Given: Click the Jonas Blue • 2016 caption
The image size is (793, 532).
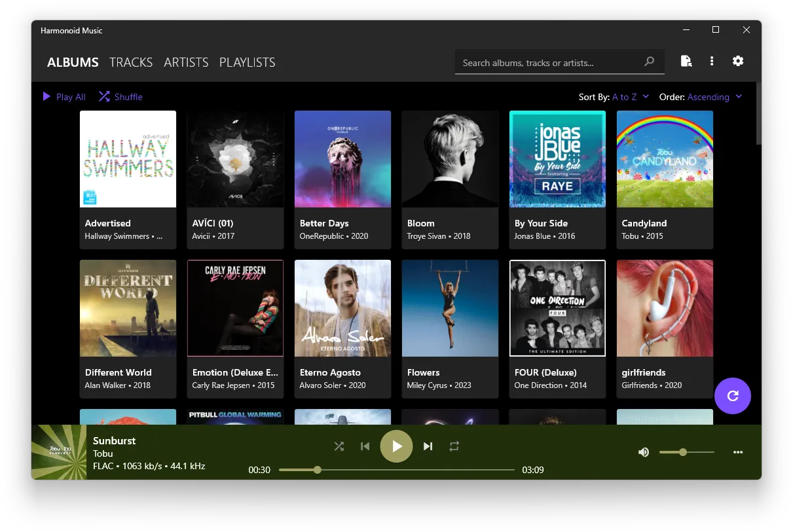Looking at the screenshot, I should pos(545,236).
